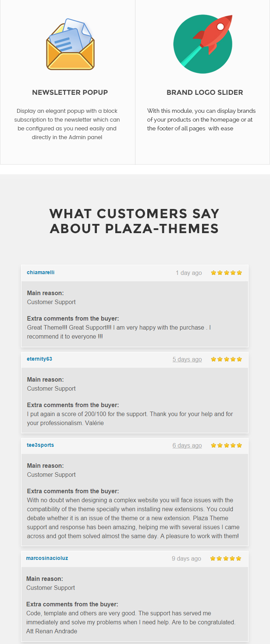The width and height of the screenshot is (270, 644).
Task: Click the star rating on eternity63's review
Action: [x=226, y=359]
